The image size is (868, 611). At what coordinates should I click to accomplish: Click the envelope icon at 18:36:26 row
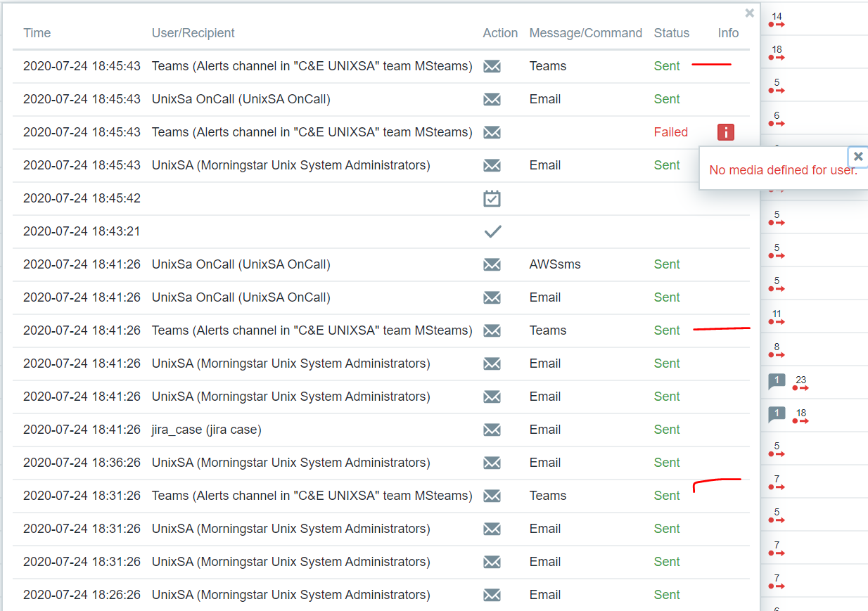pyautogui.click(x=492, y=463)
